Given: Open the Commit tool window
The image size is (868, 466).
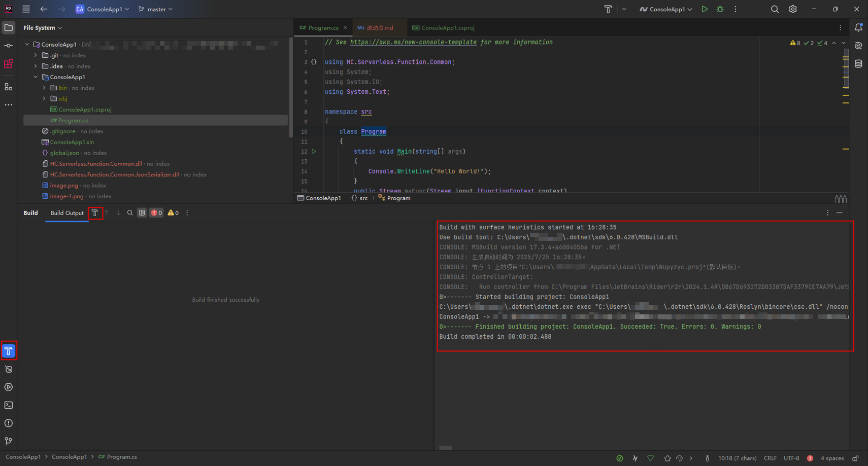Looking at the screenshot, I should 9,46.
